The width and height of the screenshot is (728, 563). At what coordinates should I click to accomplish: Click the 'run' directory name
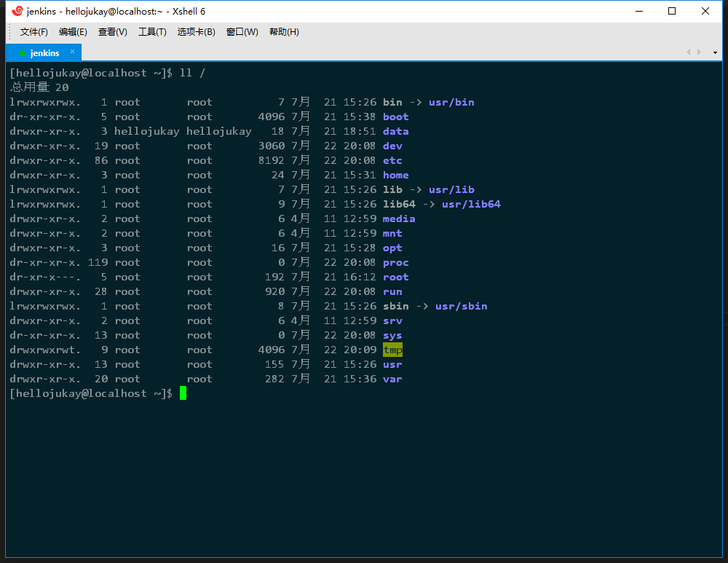point(392,292)
